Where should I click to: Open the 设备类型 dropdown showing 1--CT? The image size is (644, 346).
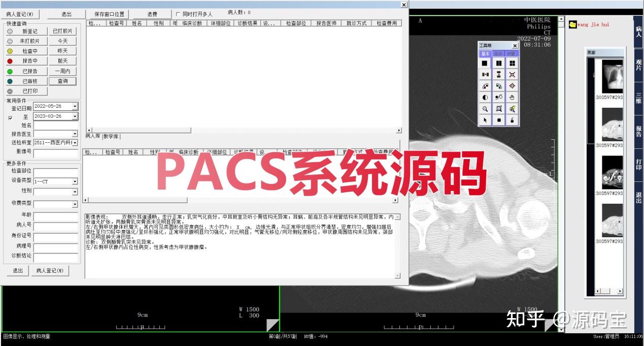[75, 181]
